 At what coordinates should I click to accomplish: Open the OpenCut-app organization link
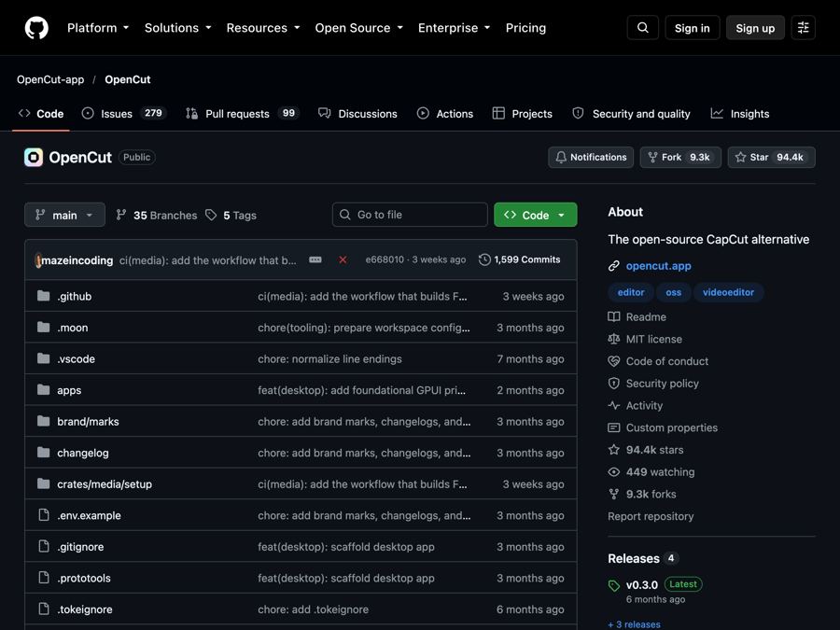[50, 79]
